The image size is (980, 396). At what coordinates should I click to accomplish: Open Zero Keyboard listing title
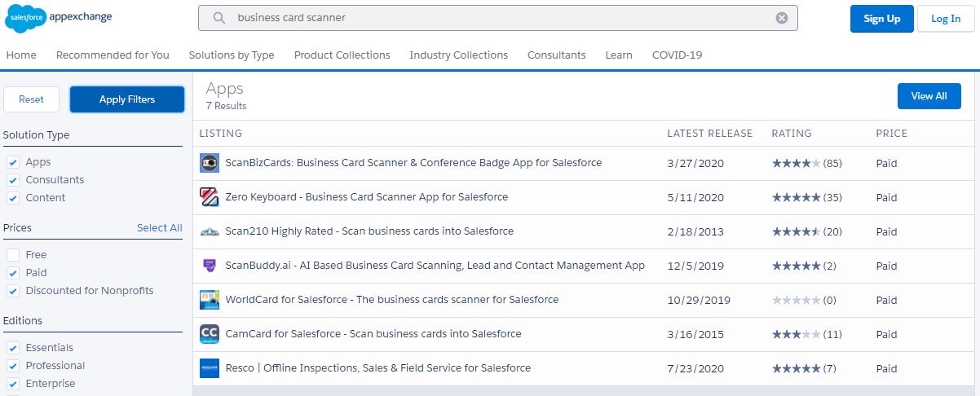tap(366, 197)
